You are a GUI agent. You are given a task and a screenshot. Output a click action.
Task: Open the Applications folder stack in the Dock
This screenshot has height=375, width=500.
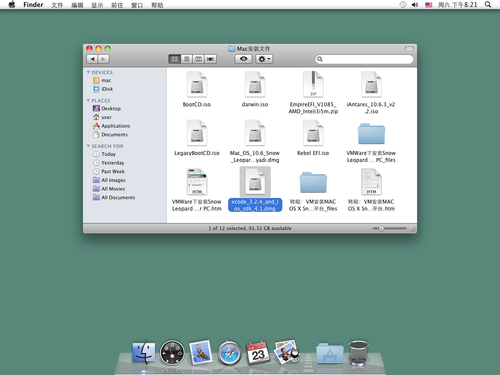[330, 353]
